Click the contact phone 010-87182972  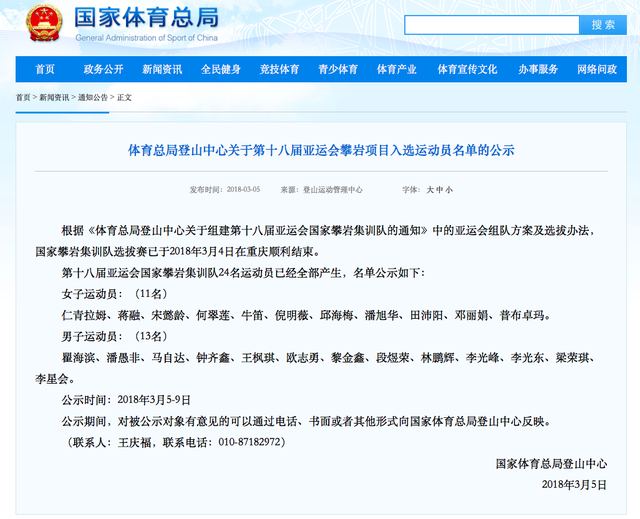[249, 442]
